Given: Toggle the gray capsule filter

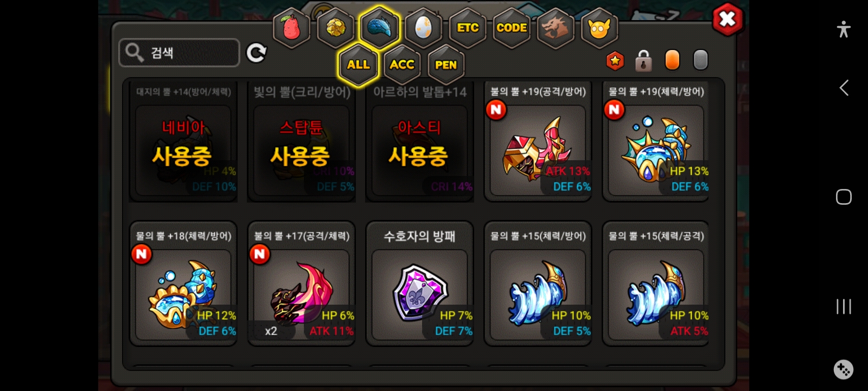Looking at the screenshot, I should [700, 60].
